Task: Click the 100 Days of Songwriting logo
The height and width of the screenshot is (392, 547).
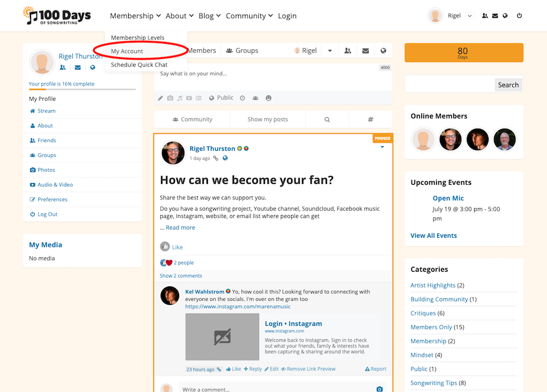Action: click(x=57, y=16)
